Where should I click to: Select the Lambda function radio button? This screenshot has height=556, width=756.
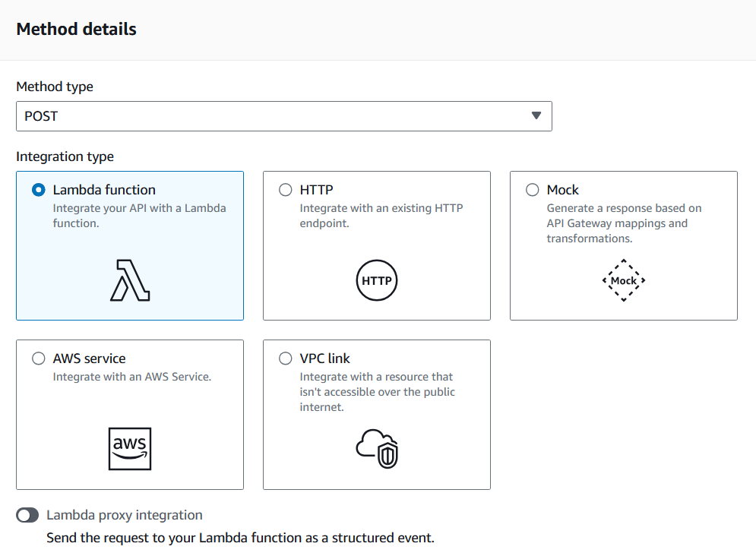39,190
